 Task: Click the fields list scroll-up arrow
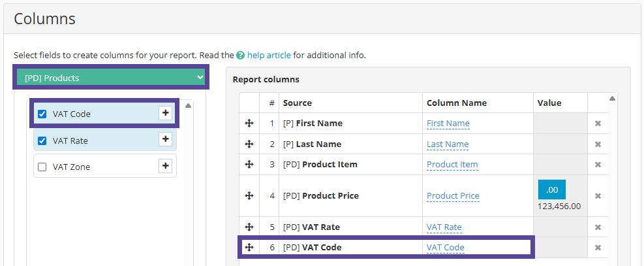[x=189, y=105]
